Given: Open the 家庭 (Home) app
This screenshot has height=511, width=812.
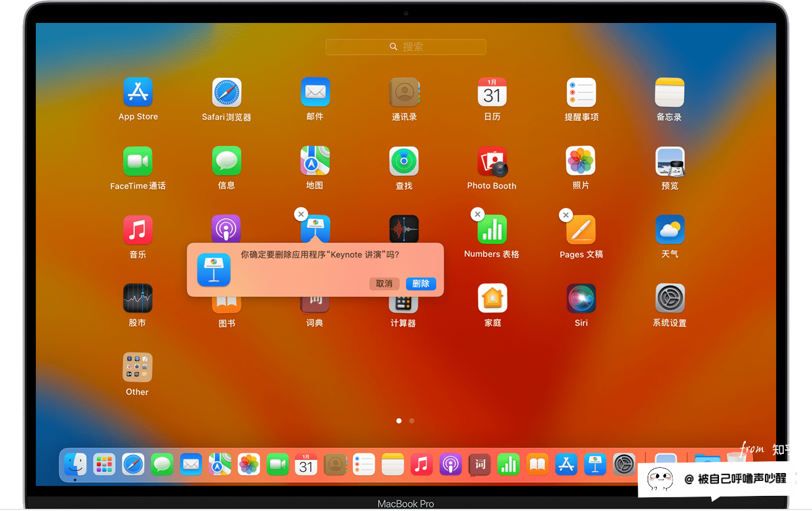Looking at the screenshot, I should coord(492,299).
